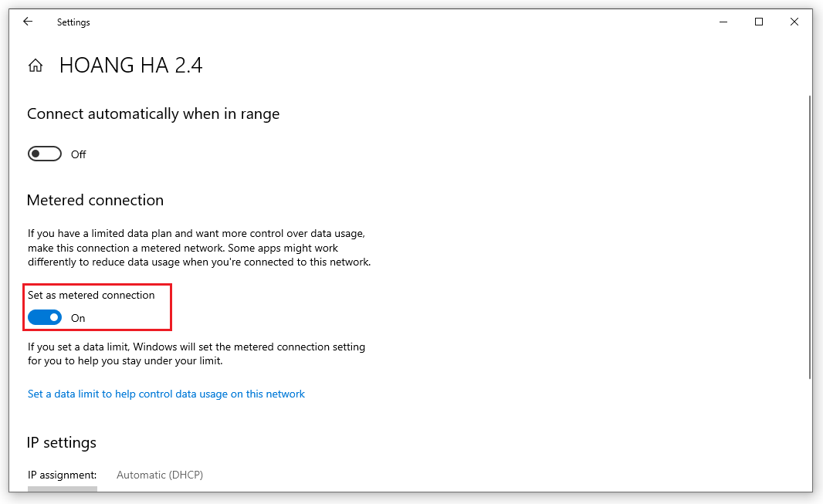The height and width of the screenshot is (504, 823).
Task: Enable Connect automatically when in range switch
Action: pos(45,154)
